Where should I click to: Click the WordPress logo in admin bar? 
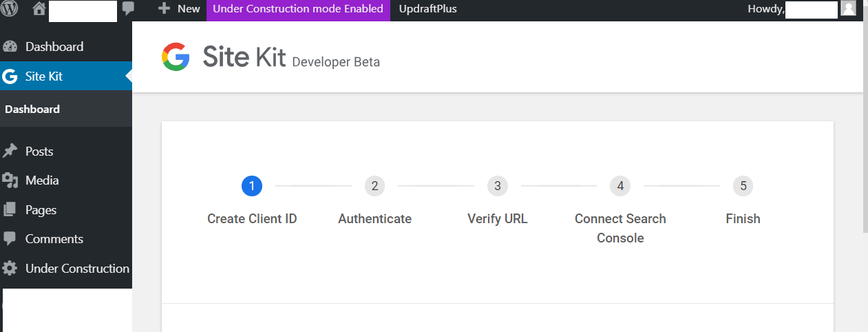10,9
